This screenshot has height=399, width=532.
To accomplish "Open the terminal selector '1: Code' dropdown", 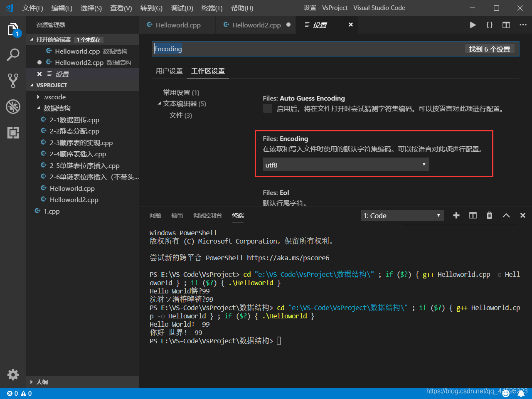I will tap(402, 215).
